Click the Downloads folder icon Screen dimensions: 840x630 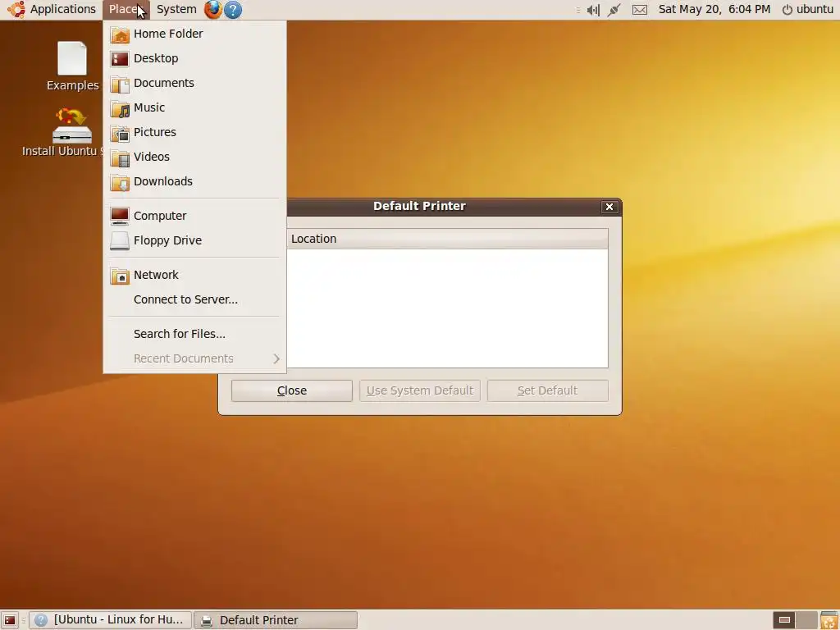tap(120, 182)
